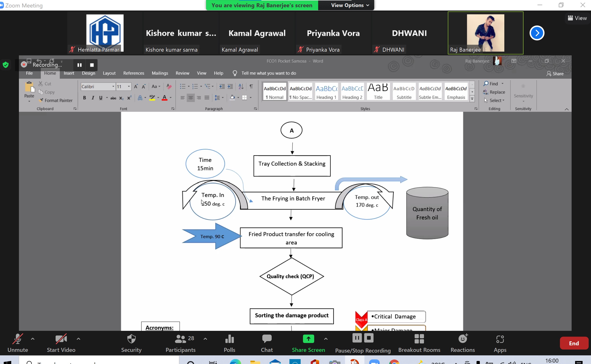
Task: Click the Cut scissors icon
Action: 40,84
